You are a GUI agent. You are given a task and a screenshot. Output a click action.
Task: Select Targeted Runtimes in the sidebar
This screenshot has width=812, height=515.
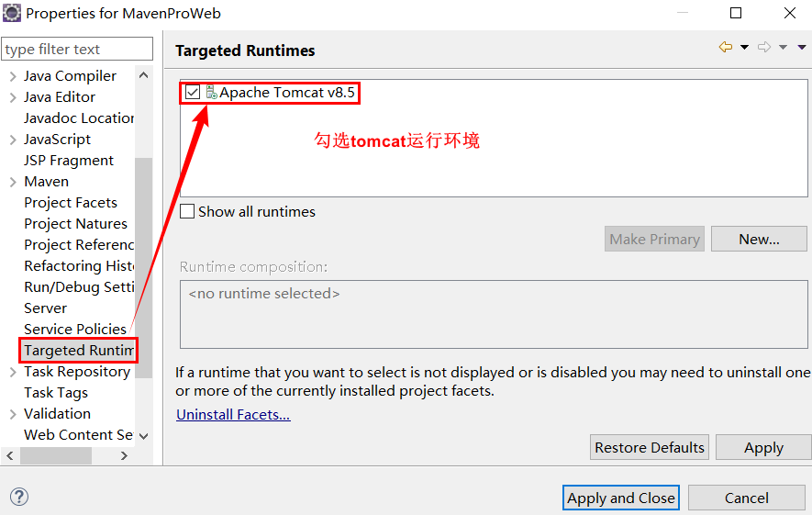click(x=79, y=351)
